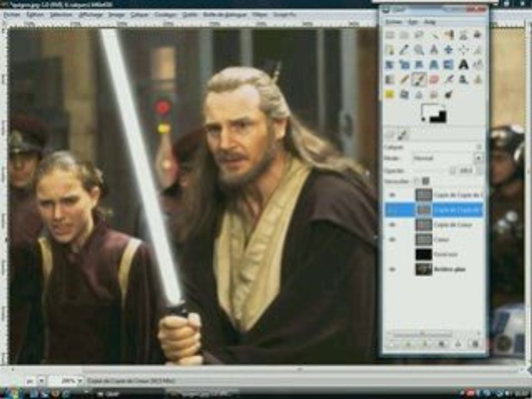Viewport: 532px width, 399px height.
Task: Open the Filtres menu
Action: tap(260, 15)
